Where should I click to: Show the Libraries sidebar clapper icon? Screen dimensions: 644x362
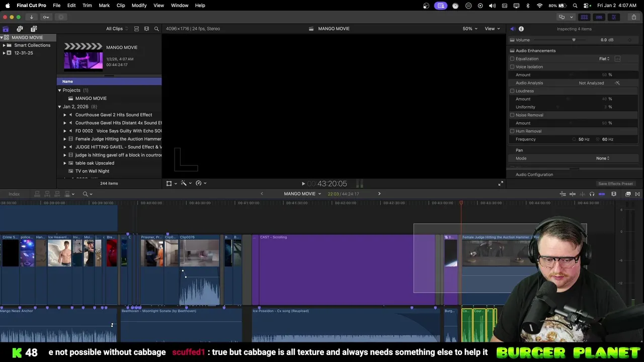pyautogui.click(x=6, y=29)
